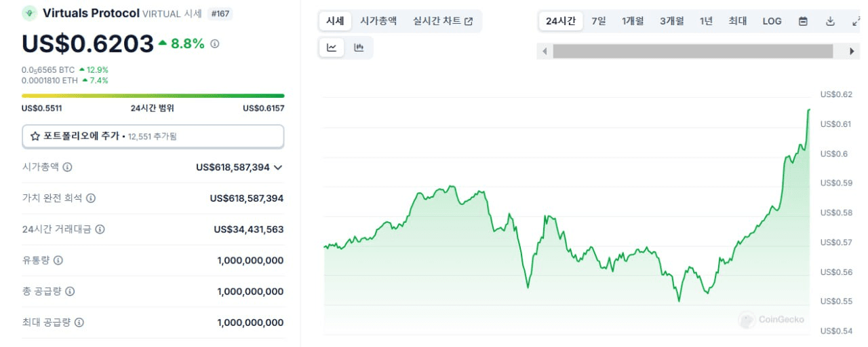Select the 7일 time range
868x347 pixels.
pos(599,21)
